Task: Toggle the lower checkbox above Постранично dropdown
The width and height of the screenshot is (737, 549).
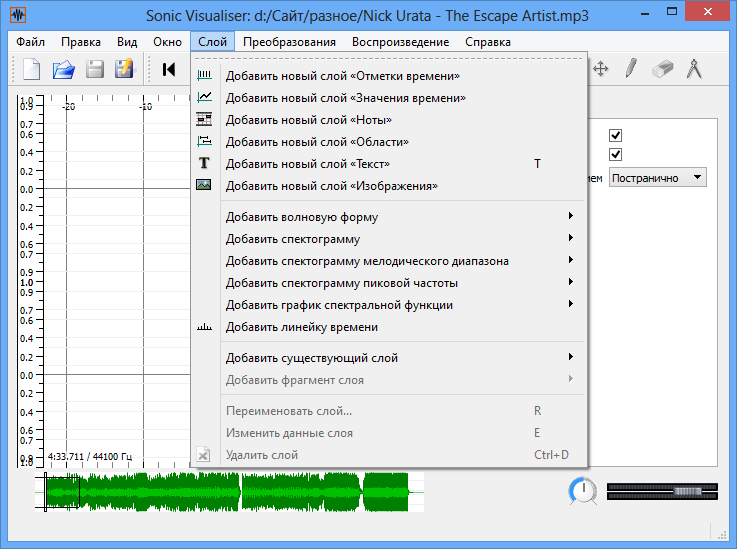Action: pyautogui.click(x=615, y=154)
